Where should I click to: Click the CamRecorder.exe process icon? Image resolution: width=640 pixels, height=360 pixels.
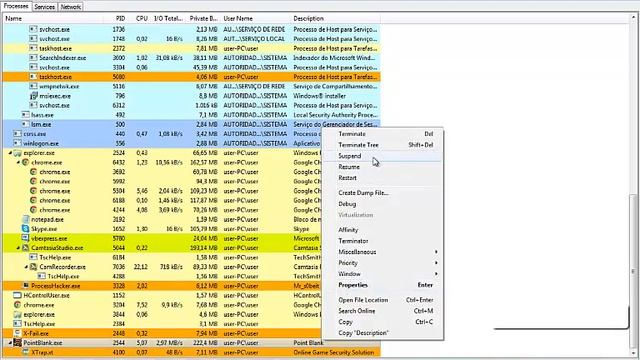click(x=33, y=267)
